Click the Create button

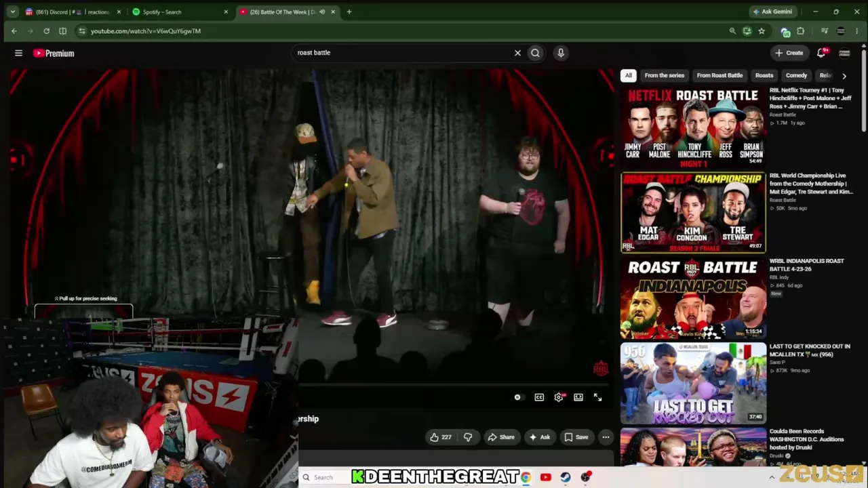(x=789, y=53)
